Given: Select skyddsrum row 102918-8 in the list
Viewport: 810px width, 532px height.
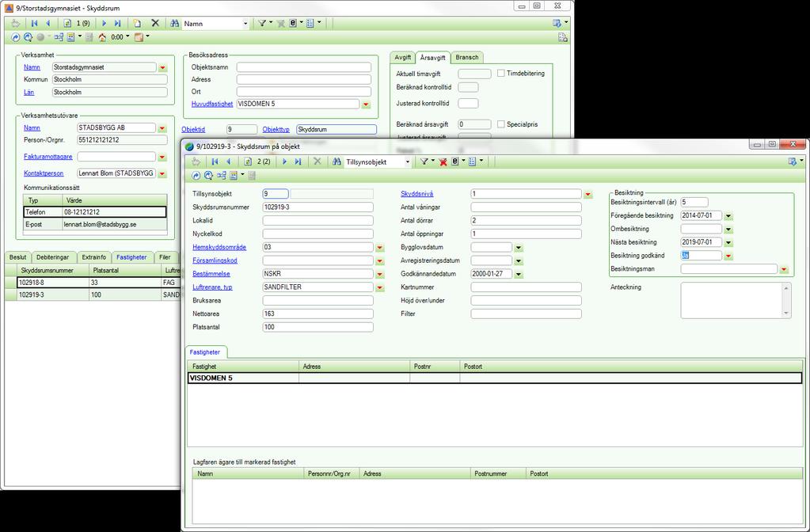Looking at the screenshot, I should click(91, 283).
